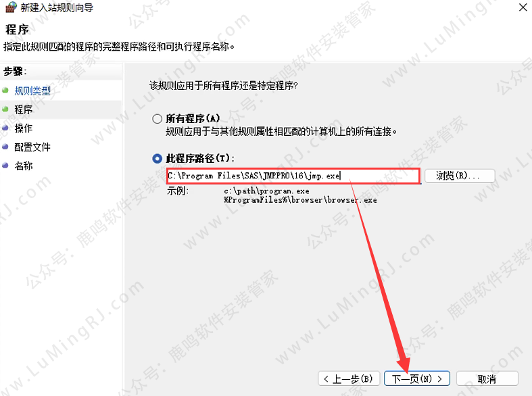Click the green bullet beside 规则类型
532x396 pixels.
coord(5,90)
